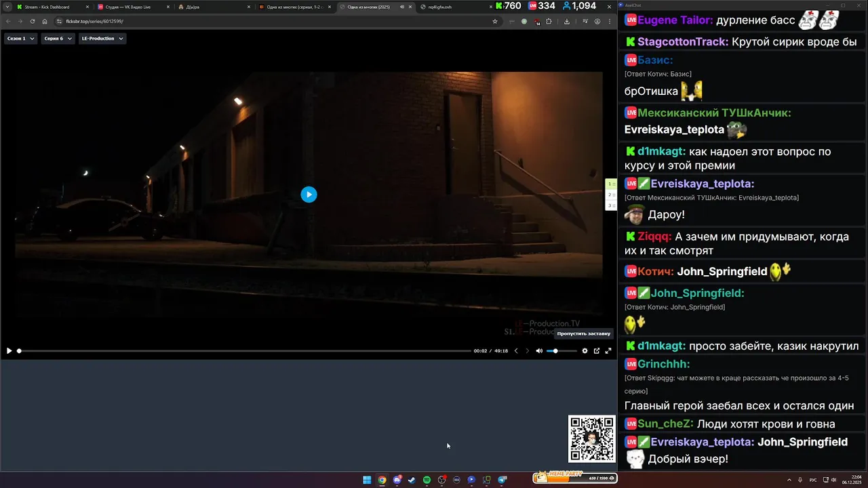Click the Kick viewer count 760
The height and width of the screenshot is (488, 868).
pyautogui.click(x=508, y=6)
